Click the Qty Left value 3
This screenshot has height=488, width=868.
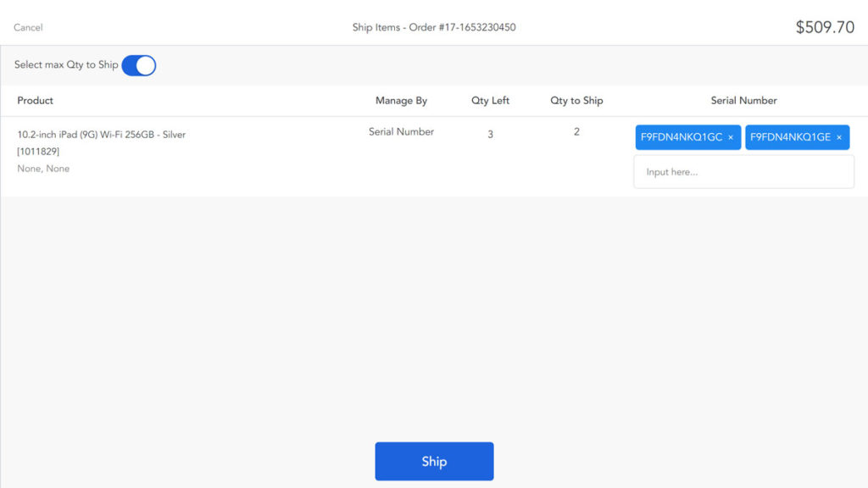coord(490,133)
